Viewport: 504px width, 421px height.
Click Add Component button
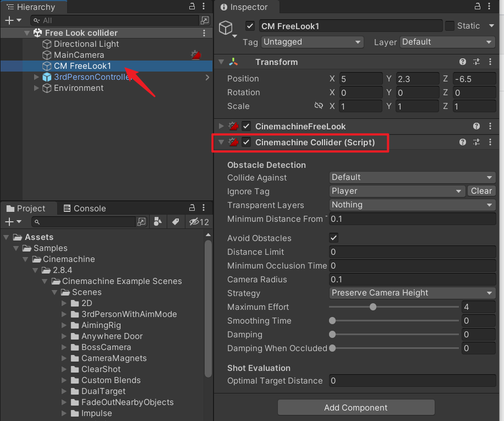pos(356,407)
